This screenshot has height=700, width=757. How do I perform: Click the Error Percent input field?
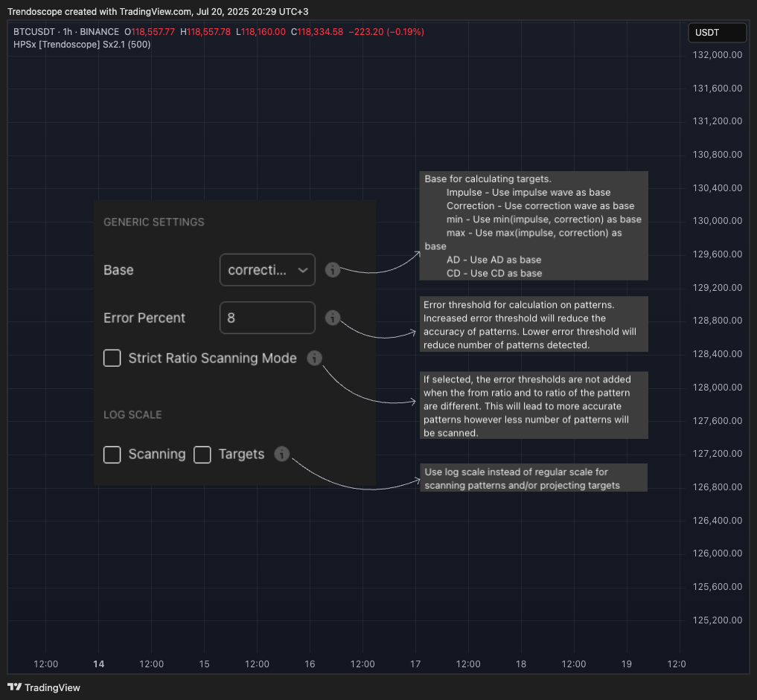point(267,318)
